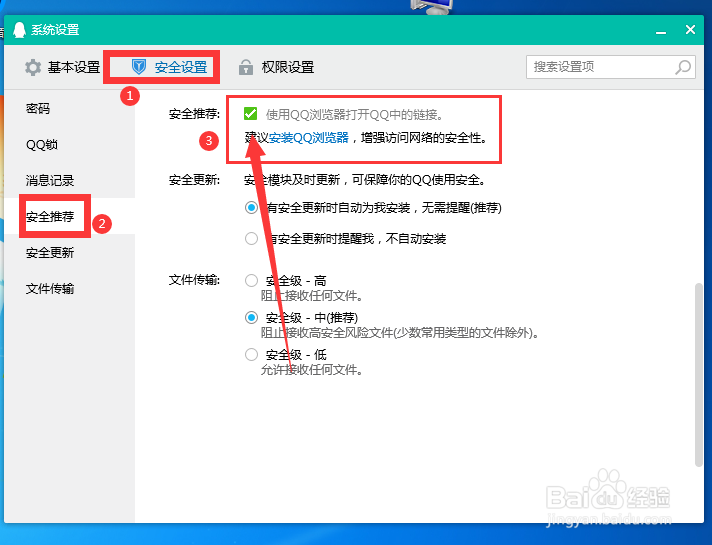Image resolution: width=712 pixels, height=545 pixels.
Task: Click the gear icon beside 基本设置
Action: pyautogui.click(x=33, y=67)
